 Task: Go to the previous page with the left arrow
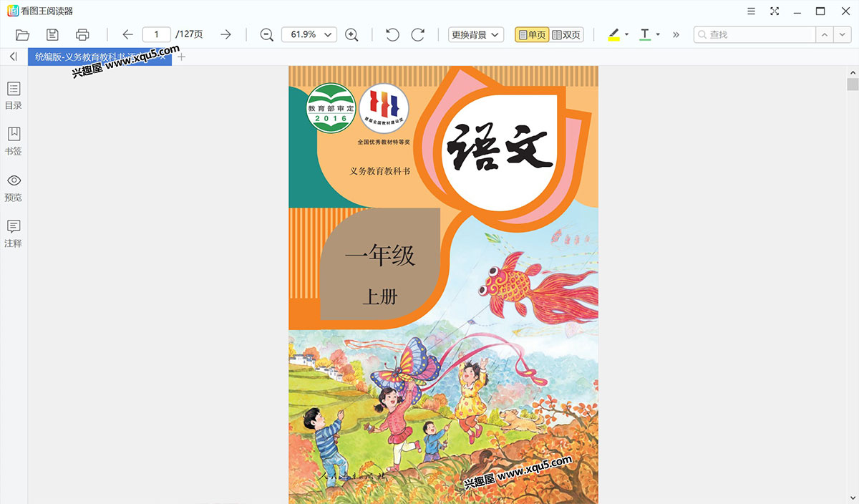click(x=127, y=34)
